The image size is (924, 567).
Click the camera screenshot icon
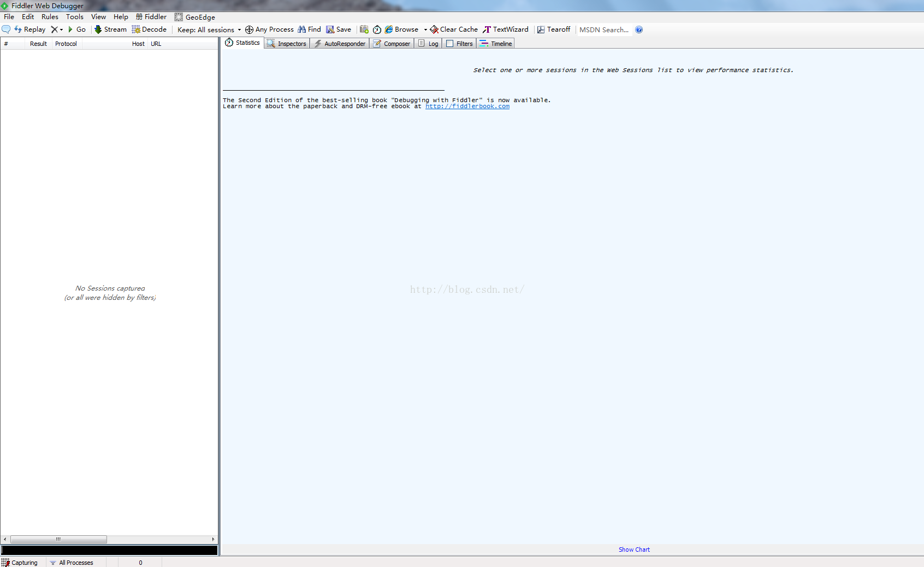click(364, 29)
